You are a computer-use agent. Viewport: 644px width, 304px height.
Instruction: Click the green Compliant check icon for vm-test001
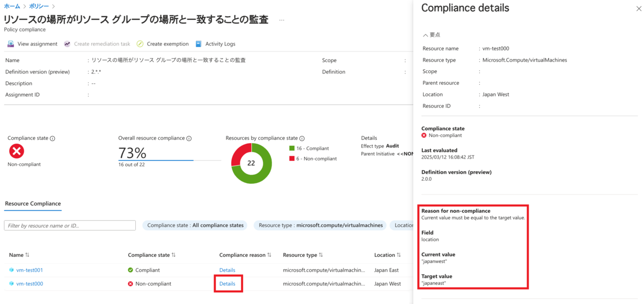pos(130,270)
